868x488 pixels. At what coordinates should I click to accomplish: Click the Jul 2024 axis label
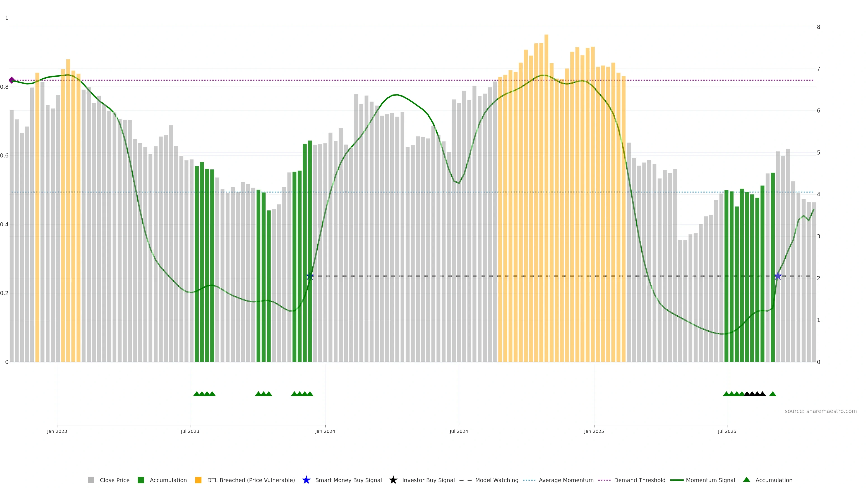[x=459, y=431]
